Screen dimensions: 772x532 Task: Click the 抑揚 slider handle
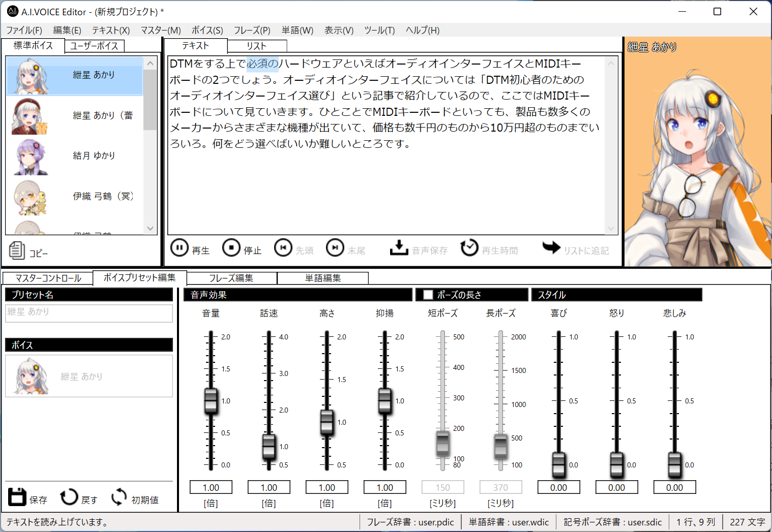tap(385, 401)
